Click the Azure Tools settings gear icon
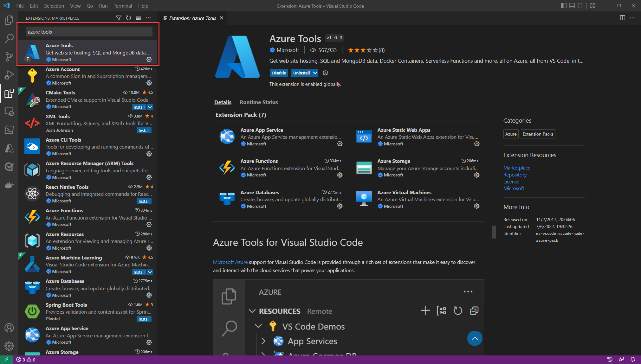The width and height of the screenshot is (641, 364). [149, 60]
